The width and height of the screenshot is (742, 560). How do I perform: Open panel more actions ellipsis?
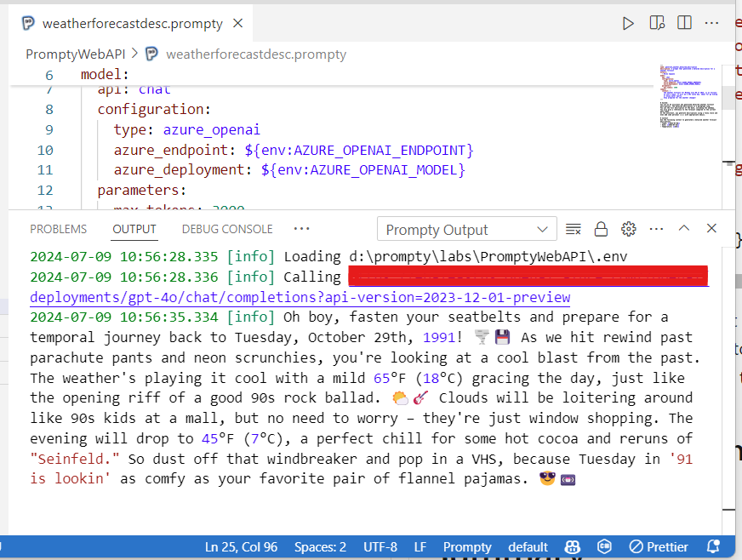pos(656,229)
